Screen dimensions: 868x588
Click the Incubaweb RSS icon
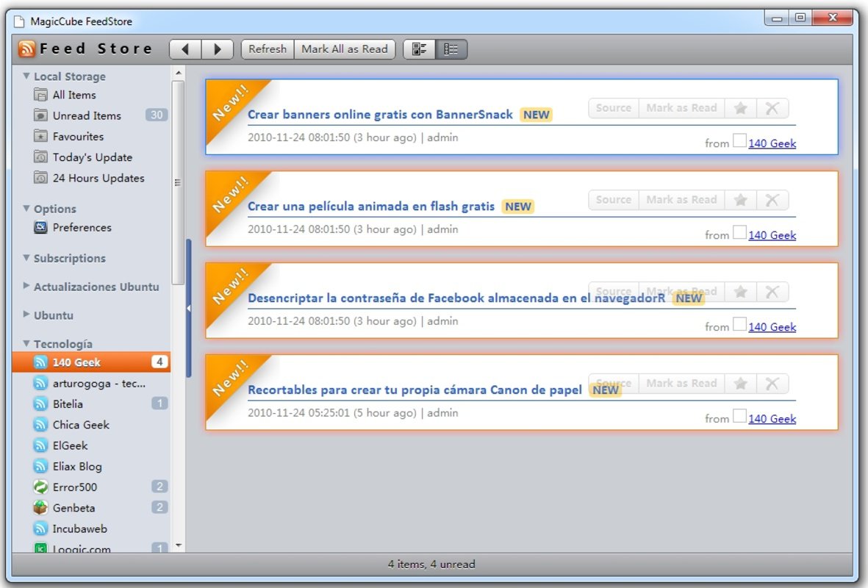(40, 528)
